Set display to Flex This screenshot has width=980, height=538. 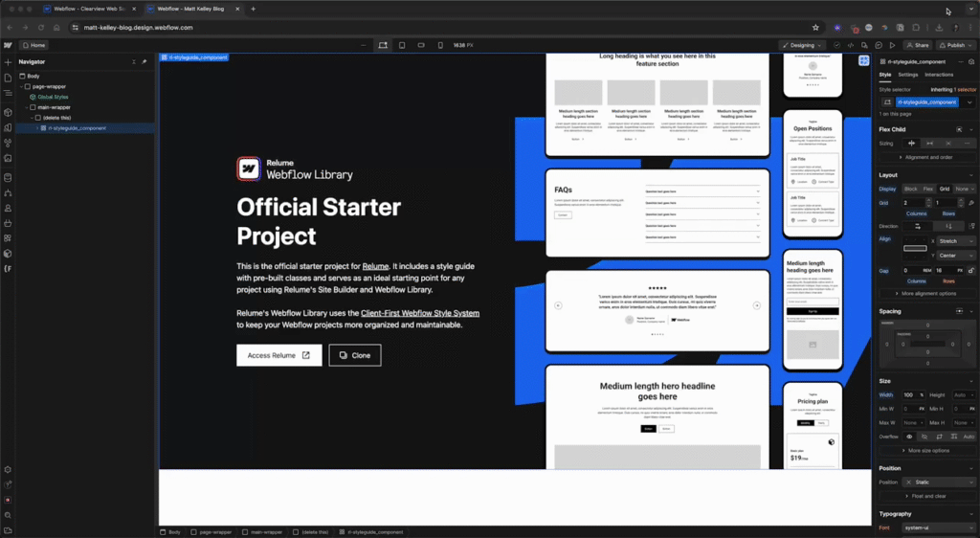[928, 189]
